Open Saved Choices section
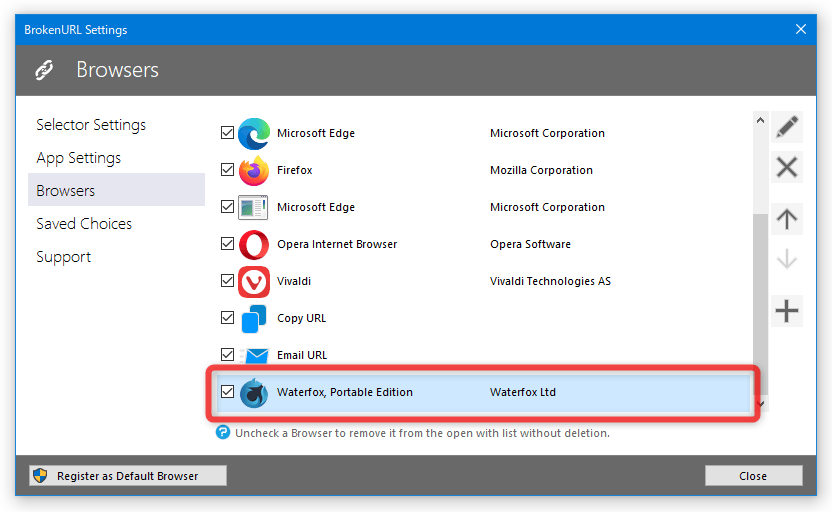832x512 pixels. pos(116,223)
